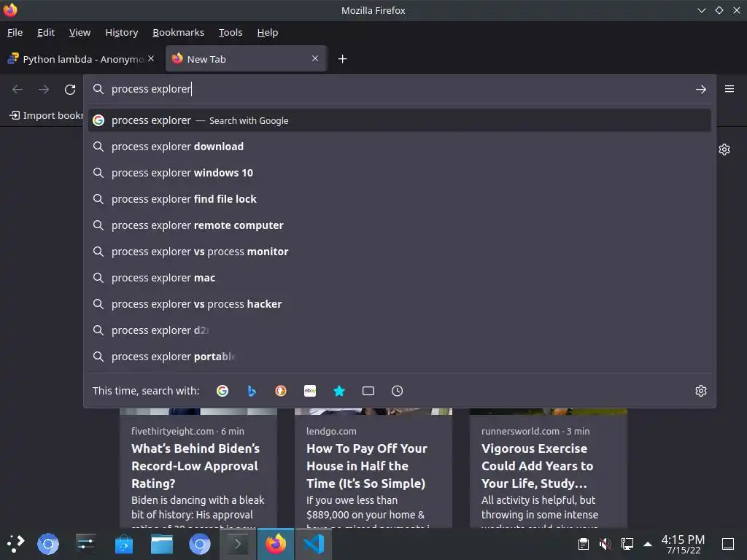Open the History menu
Viewport: 747px width, 560px height.
coord(122,32)
